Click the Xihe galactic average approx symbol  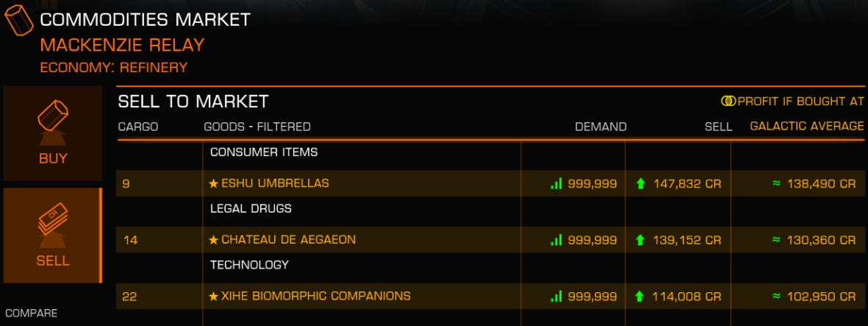coord(775,297)
